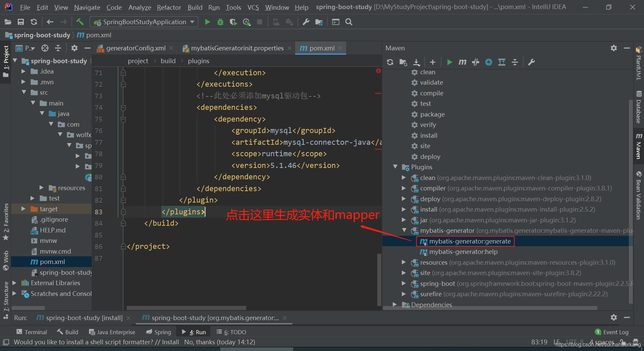The image size is (644, 351).
Task: Click line 75 fold marker in gutter
Action: click(x=123, y=119)
